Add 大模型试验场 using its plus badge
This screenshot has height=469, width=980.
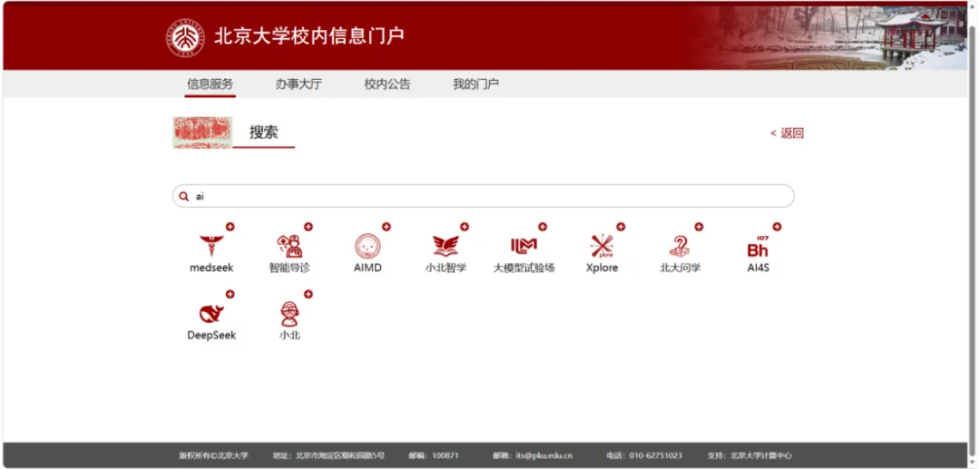pos(543,227)
